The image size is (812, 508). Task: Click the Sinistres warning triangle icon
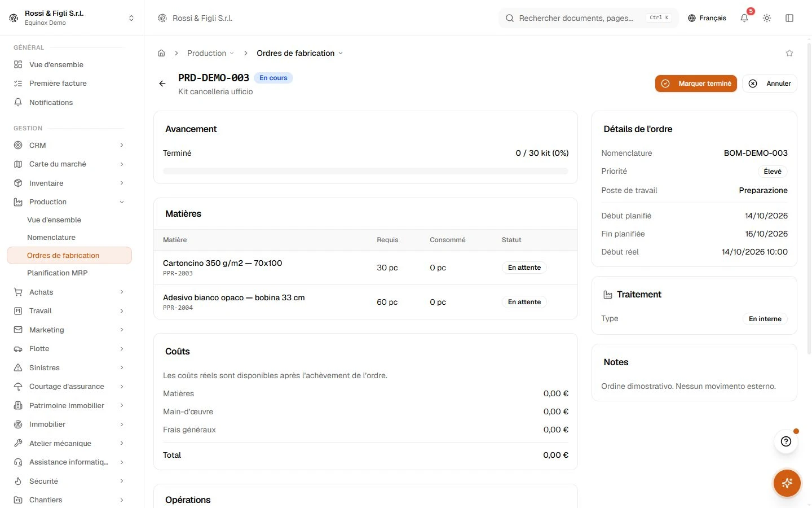[x=18, y=367]
